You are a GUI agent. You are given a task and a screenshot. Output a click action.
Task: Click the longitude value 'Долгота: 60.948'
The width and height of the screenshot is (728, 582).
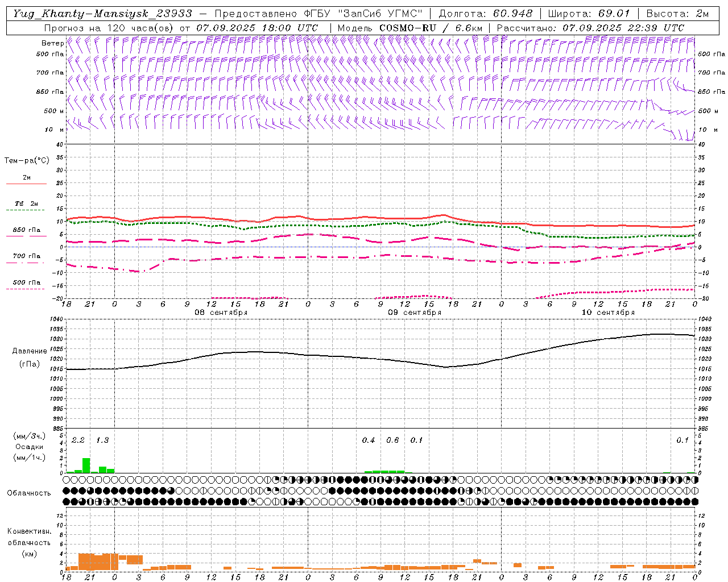(x=486, y=14)
